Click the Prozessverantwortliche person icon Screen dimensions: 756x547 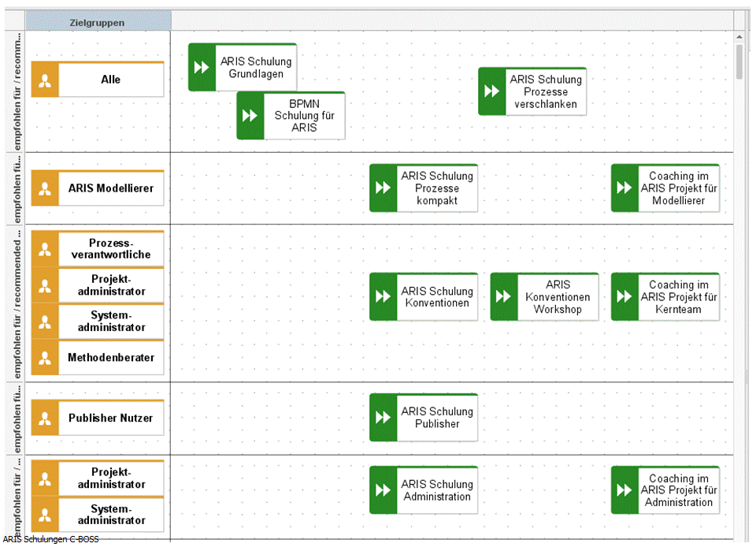click(x=45, y=249)
